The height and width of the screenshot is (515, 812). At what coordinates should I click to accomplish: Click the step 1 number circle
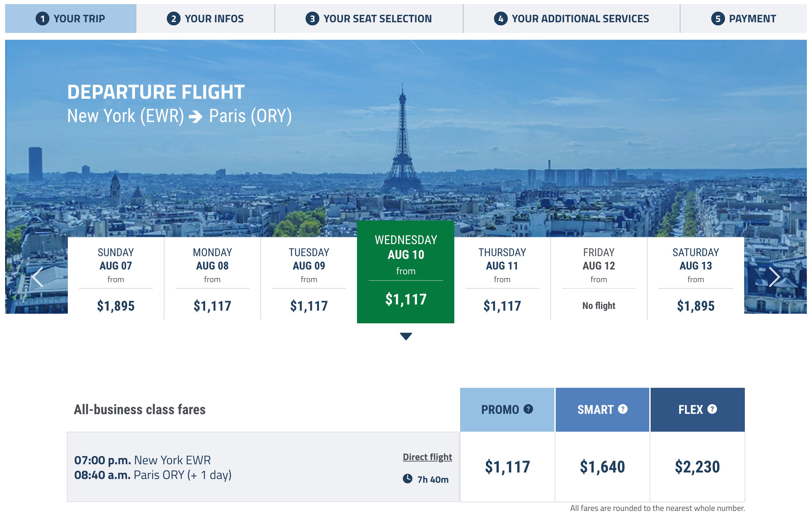coord(42,19)
